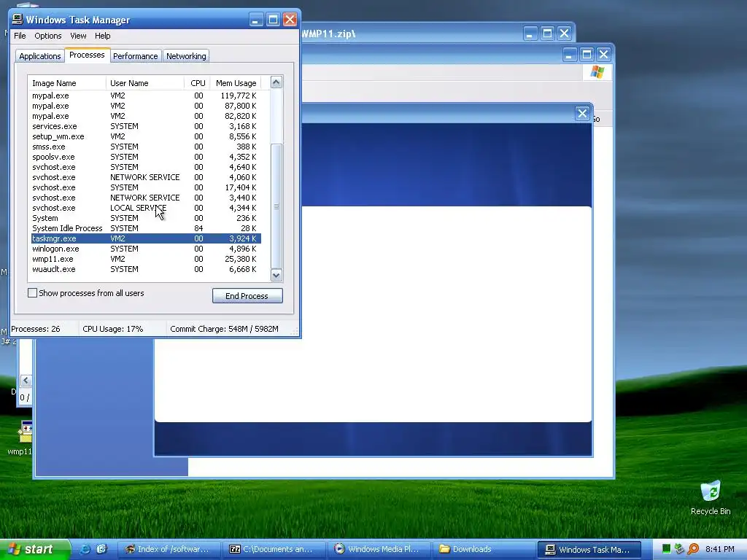This screenshot has height=560, width=747.
Task: Close the browser window behind the dialog
Action: pos(603,54)
